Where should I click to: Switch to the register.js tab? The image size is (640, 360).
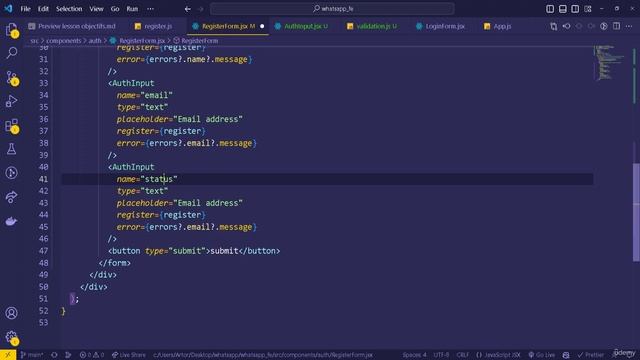tap(153, 26)
